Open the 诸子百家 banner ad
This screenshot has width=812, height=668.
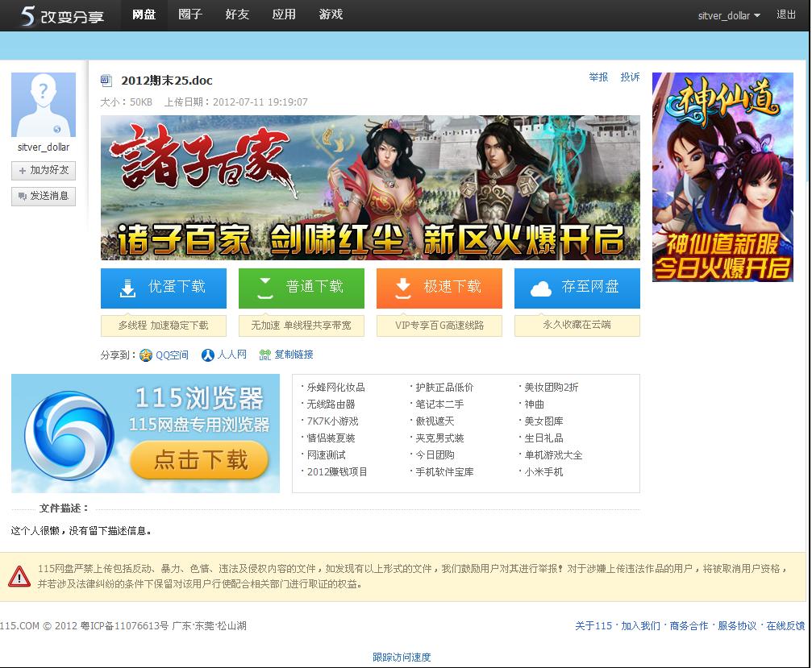click(370, 187)
